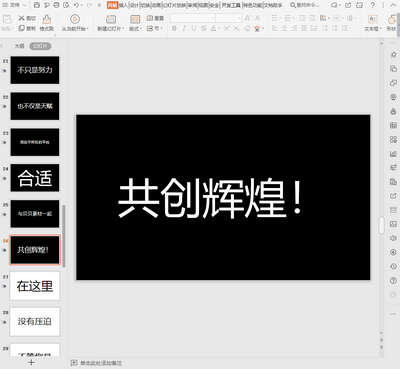Toggle Subscript formatting
Image resolution: width=400 pixels, height=369 pixels.
(x=236, y=29)
